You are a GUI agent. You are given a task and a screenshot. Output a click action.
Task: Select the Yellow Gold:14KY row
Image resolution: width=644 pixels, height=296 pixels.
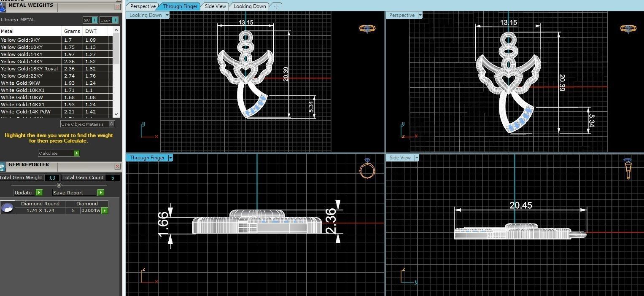57,54
